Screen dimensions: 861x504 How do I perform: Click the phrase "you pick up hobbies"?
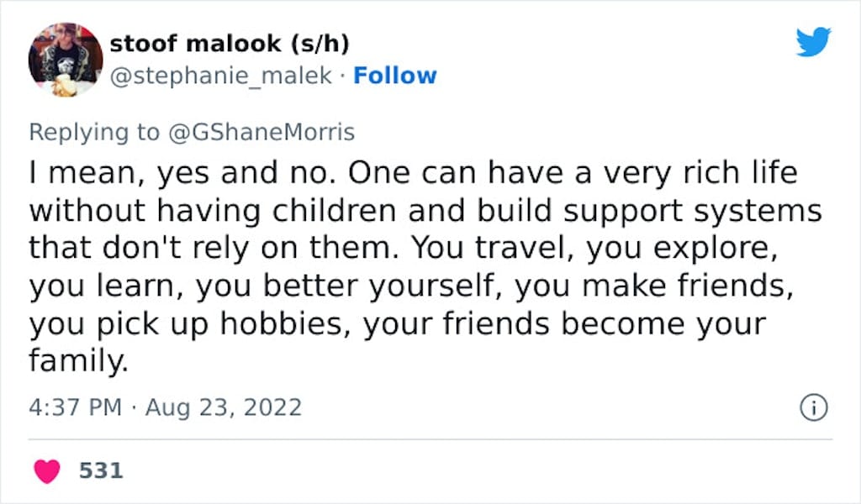coord(190,324)
